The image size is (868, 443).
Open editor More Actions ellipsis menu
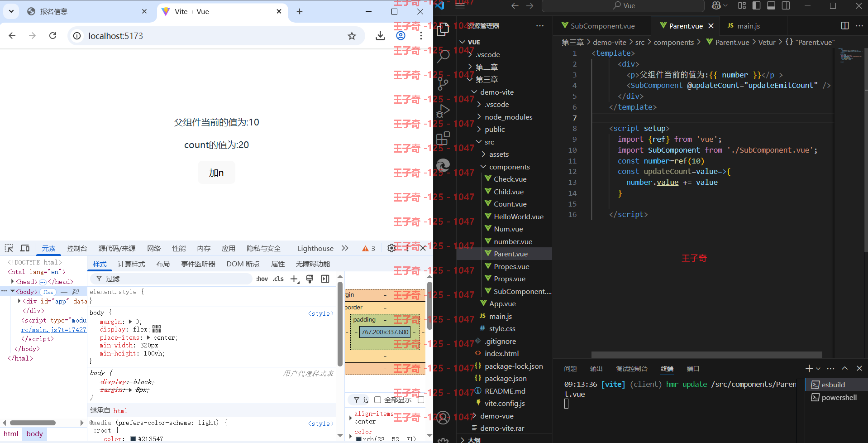[x=859, y=26]
